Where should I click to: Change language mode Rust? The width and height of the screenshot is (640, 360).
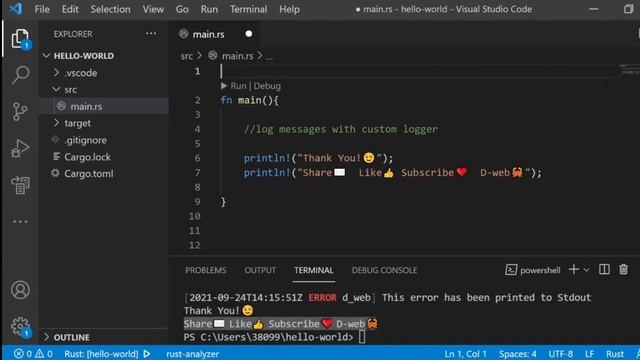[615, 353]
